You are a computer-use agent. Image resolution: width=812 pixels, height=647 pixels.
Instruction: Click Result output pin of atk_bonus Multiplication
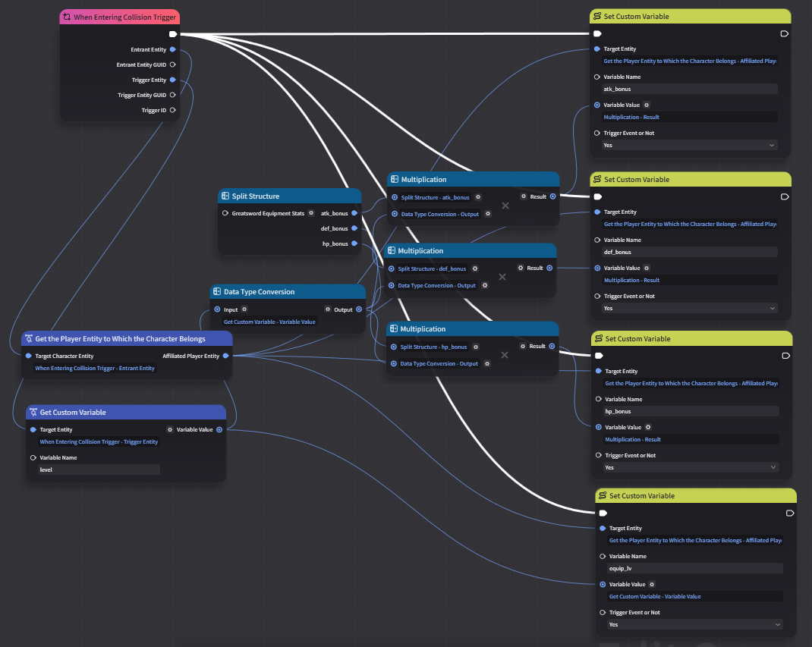553,196
